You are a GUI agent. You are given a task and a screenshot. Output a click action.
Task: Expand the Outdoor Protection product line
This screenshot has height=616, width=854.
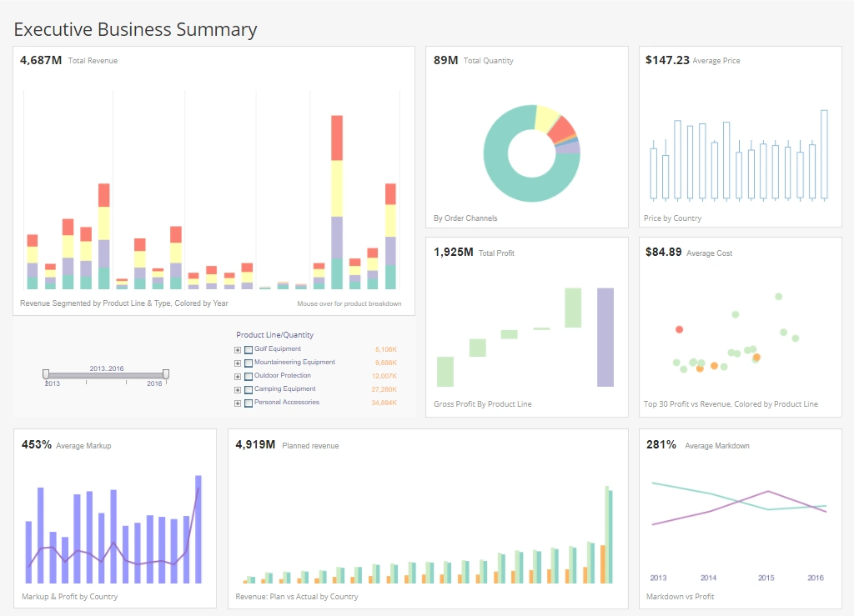239,375
